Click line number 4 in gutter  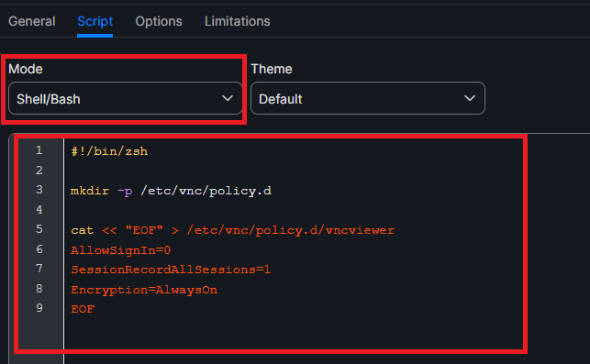(39, 209)
